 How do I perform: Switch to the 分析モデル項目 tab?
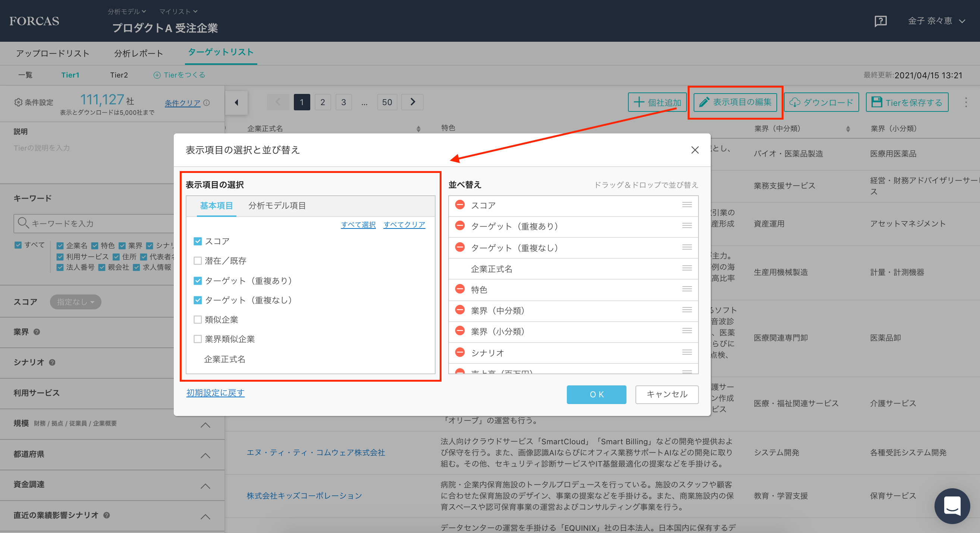coord(277,206)
